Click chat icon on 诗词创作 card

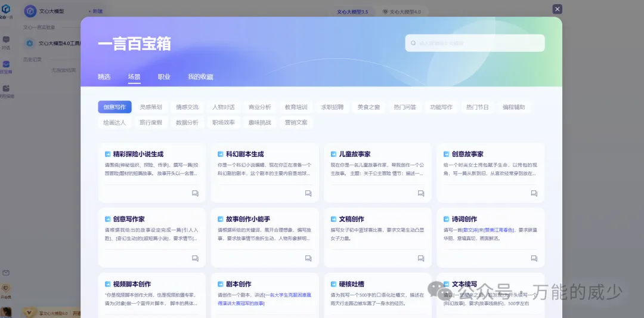[534, 258]
